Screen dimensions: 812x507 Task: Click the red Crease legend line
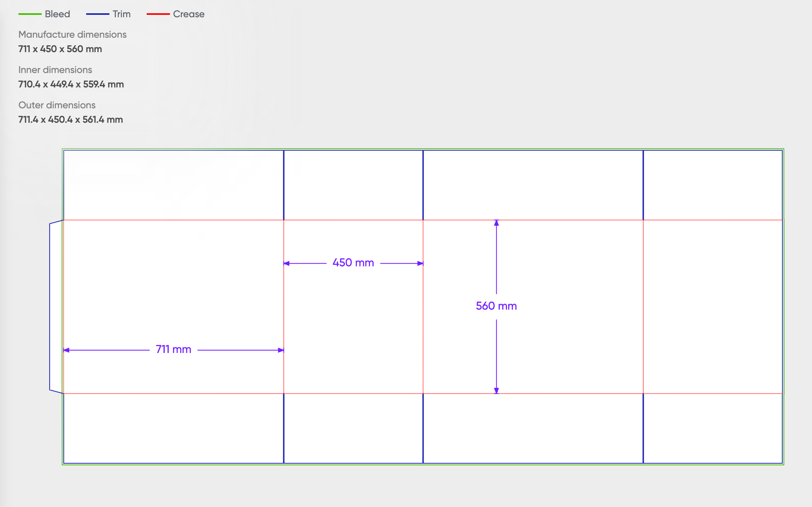(x=158, y=14)
